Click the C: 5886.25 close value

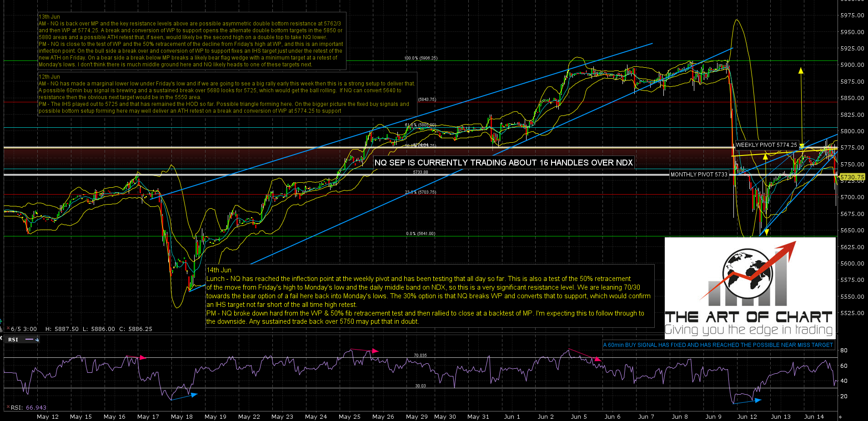[x=135, y=329]
